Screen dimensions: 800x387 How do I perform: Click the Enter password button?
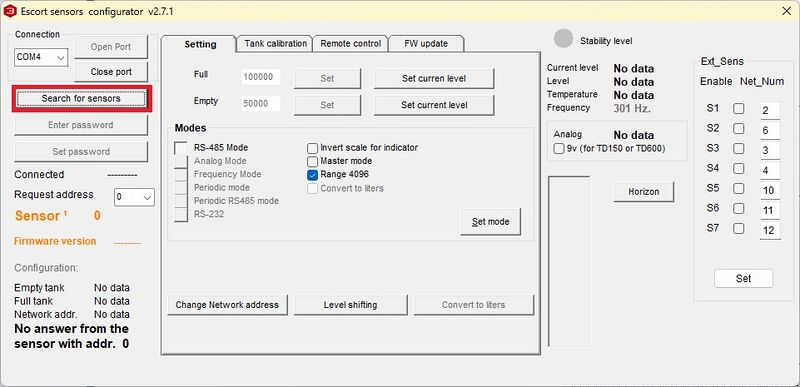coord(81,125)
